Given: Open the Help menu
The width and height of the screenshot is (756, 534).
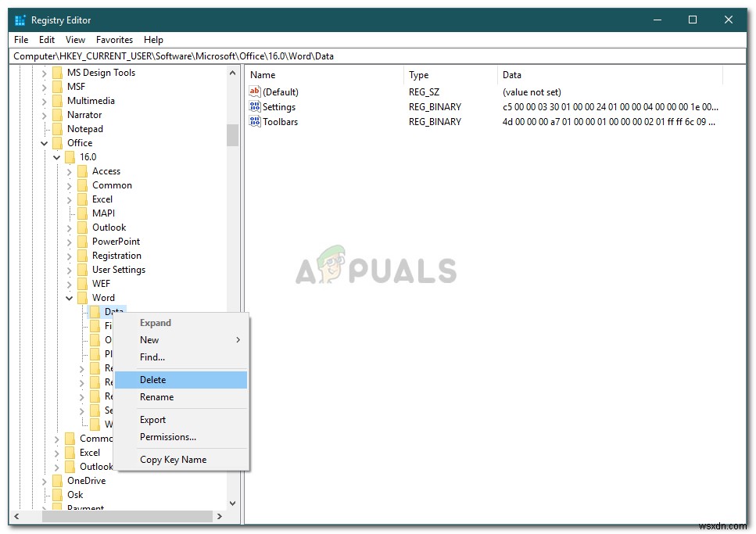Looking at the screenshot, I should click(153, 40).
